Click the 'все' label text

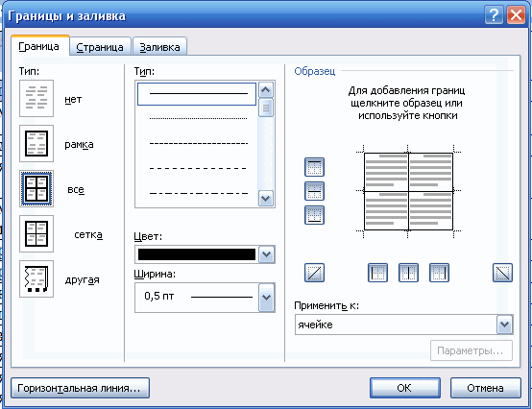click(x=76, y=189)
